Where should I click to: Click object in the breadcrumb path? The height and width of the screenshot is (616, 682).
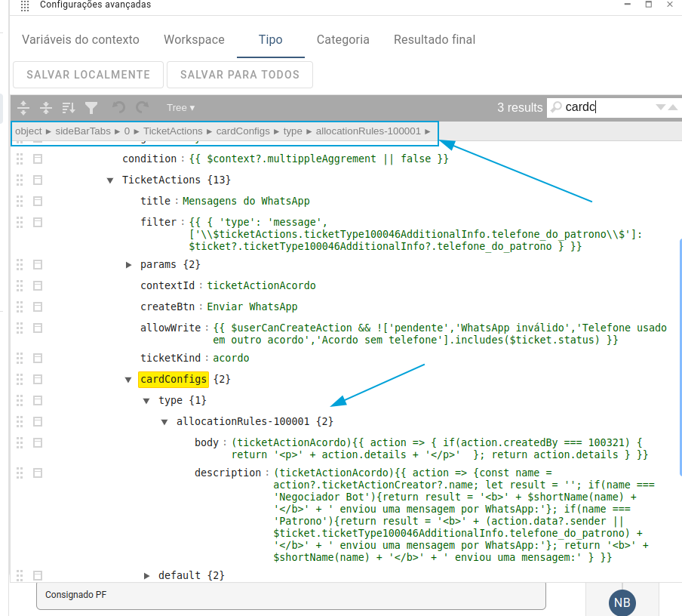(28, 131)
